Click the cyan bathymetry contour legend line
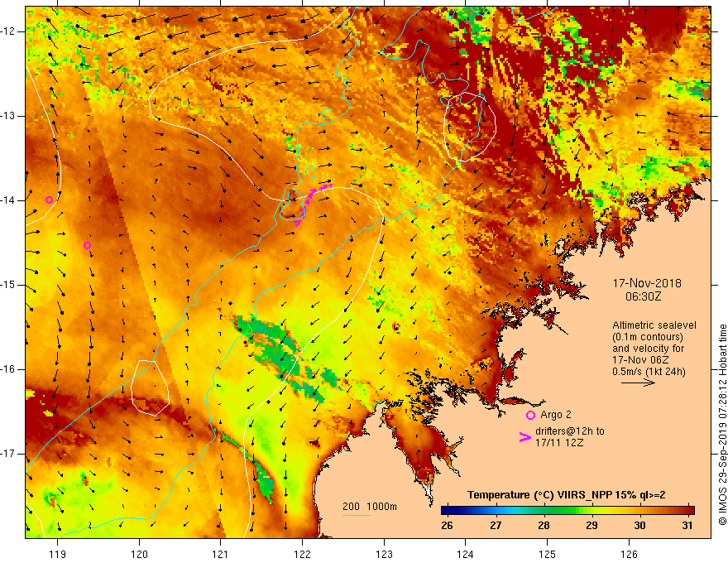Image resolution: width=728 pixels, height=563 pixels. (x=357, y=515)
